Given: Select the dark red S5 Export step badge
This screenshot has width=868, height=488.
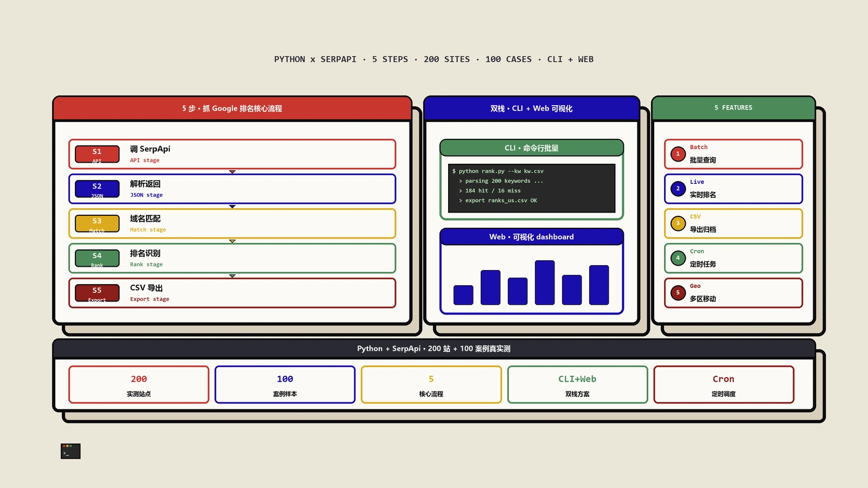Looking at the screenshot, I should click(x=97, y=293).
